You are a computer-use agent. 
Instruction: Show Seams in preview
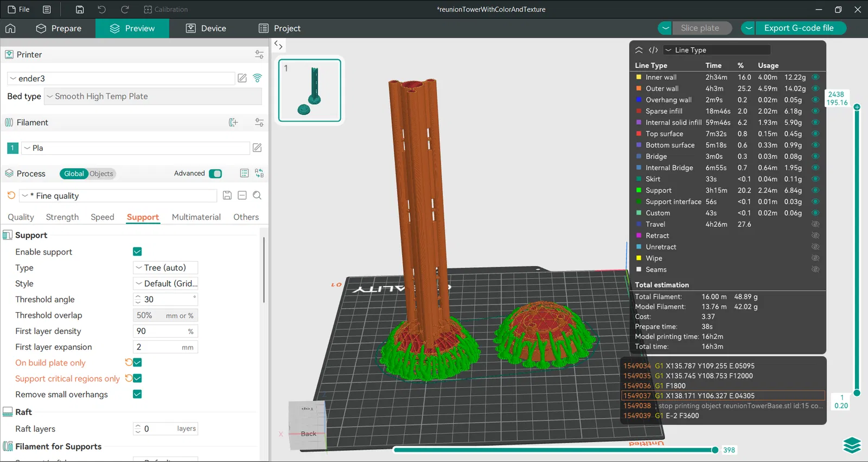pos(815,269)
